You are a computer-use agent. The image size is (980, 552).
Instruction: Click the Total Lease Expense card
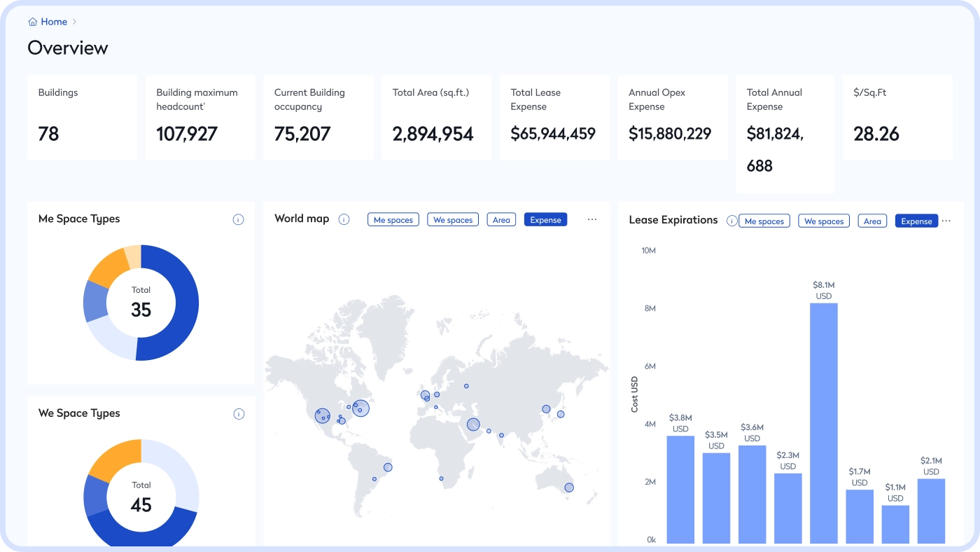[x=554, y=116]
